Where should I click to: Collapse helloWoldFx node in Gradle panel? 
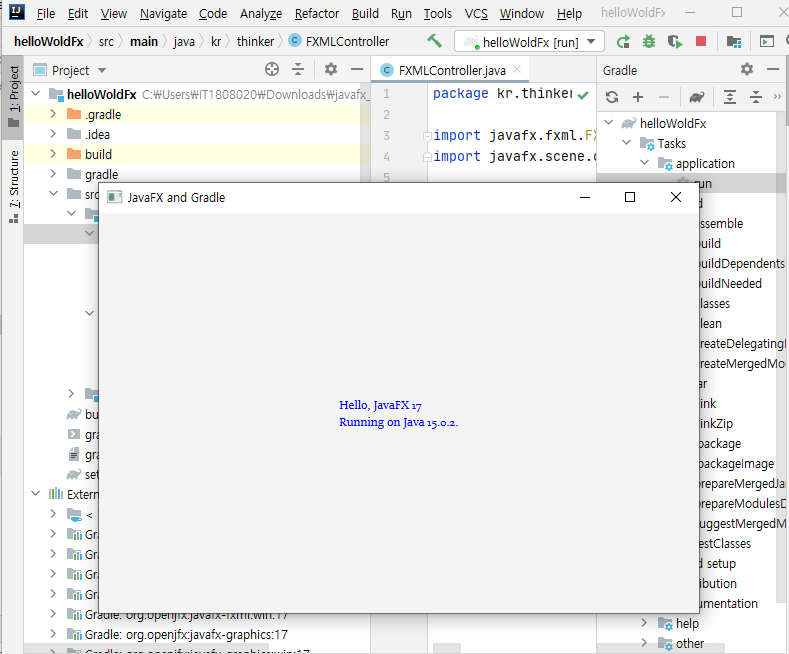coord(609,123)
